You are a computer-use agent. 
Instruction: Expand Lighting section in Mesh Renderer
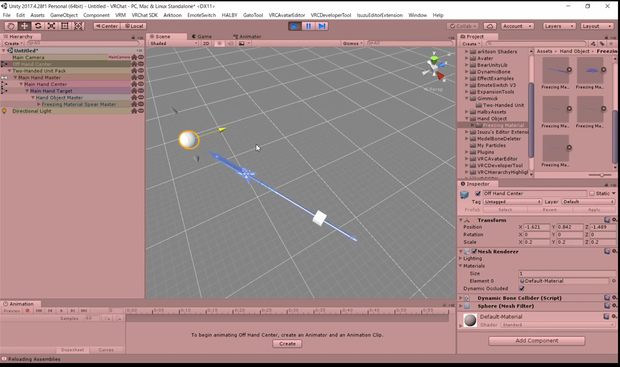pos(461,258)
